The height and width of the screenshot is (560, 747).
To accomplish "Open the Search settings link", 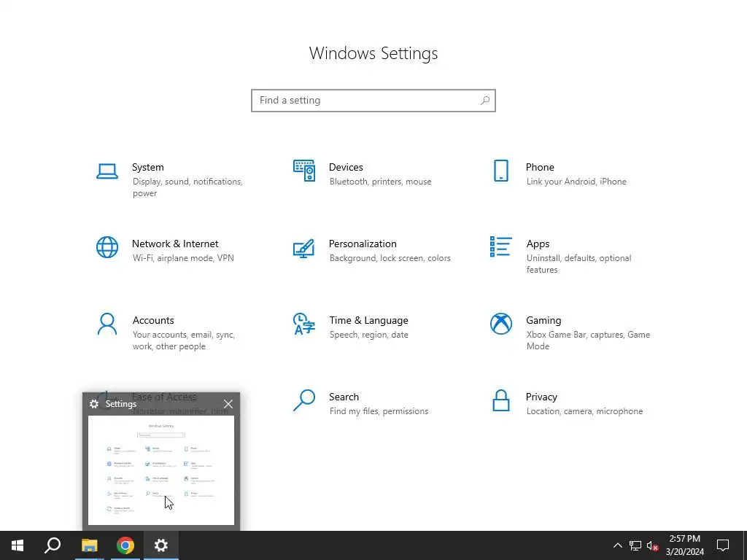I will pyautogui.click(x=344, y=397).
